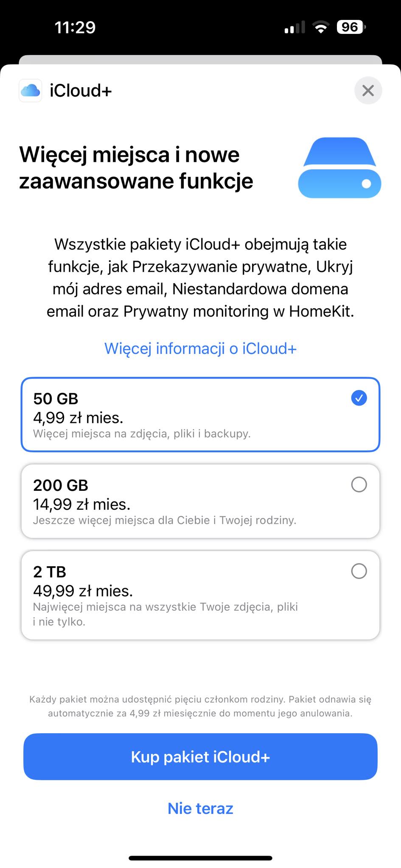Tap the clock showing 11:29

(x=75, y=27)
